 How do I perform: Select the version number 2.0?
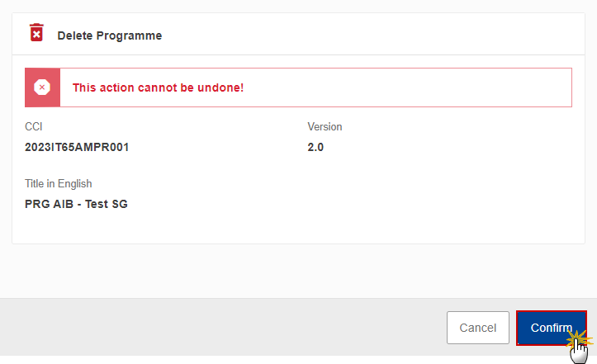(315, 147)
